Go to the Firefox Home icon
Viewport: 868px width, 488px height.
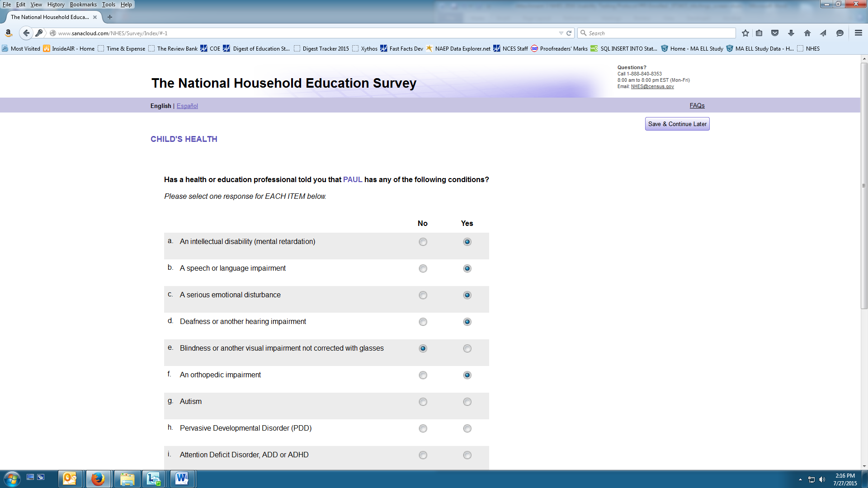click(807, 33)
